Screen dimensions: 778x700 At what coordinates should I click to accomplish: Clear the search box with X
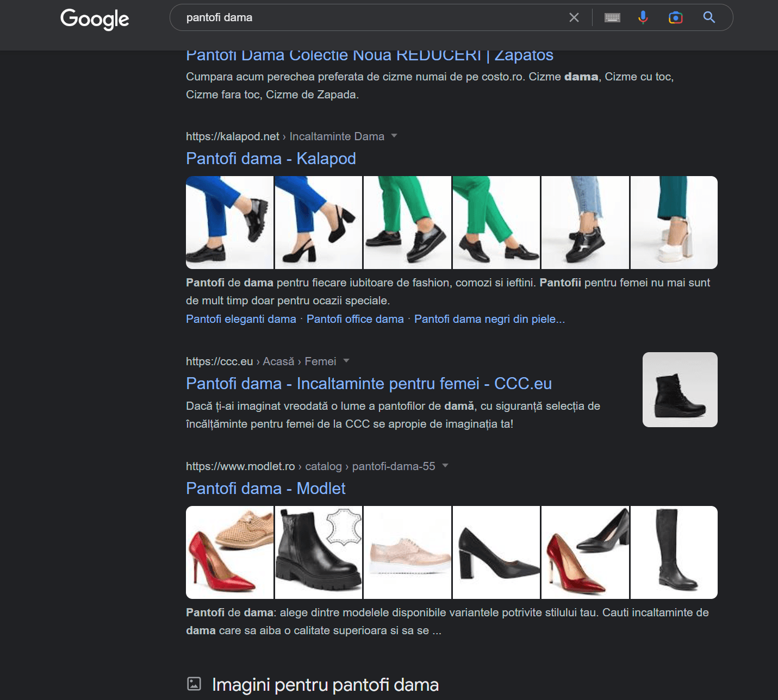point(574,17)
